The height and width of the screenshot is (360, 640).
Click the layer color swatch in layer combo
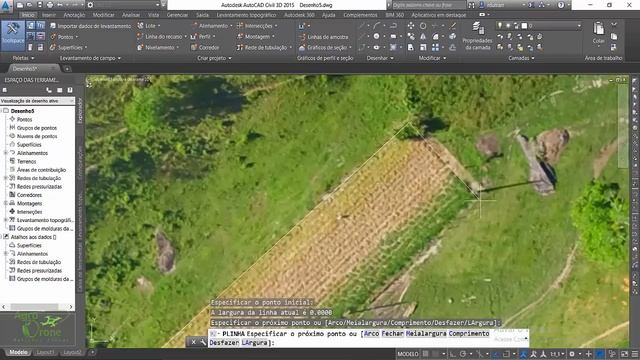(x=524, y=26)
